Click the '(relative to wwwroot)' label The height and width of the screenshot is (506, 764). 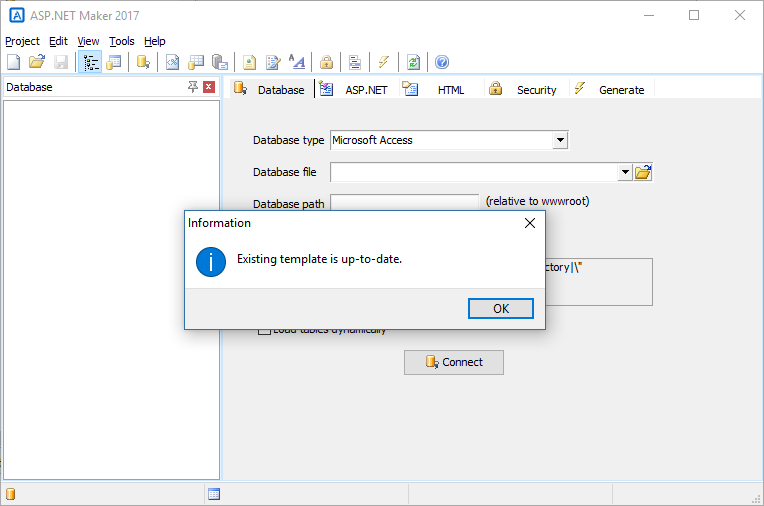point(537,201)
